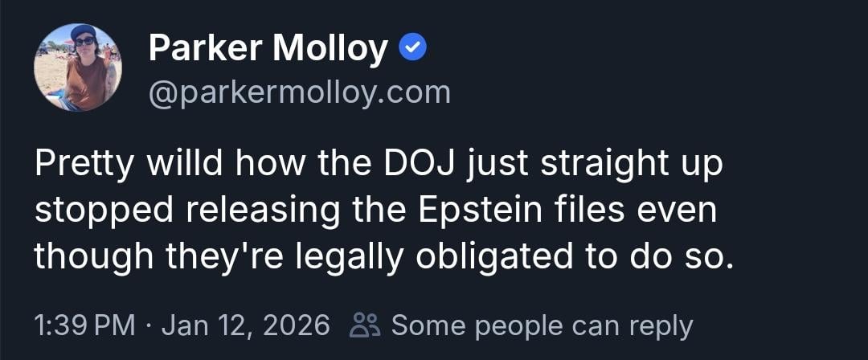Click Parker Molloy's profile avatar photo

point(78,67)
